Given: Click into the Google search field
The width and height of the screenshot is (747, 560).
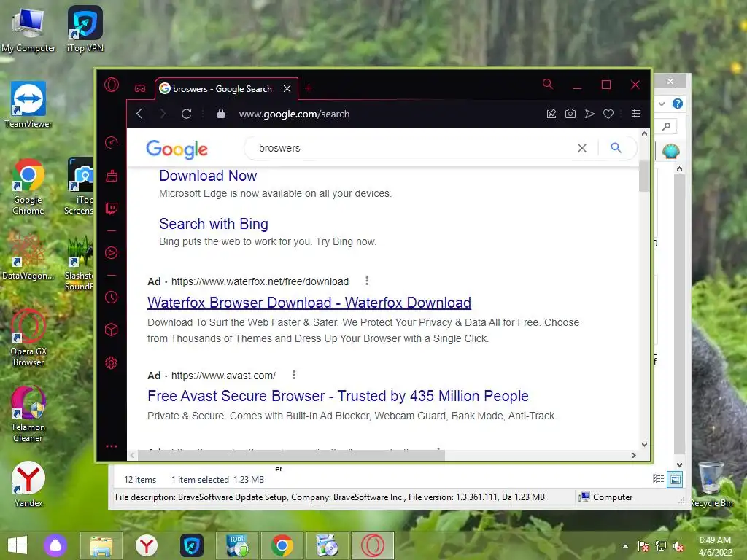Looking at the screenshot, I should [414, 148].
